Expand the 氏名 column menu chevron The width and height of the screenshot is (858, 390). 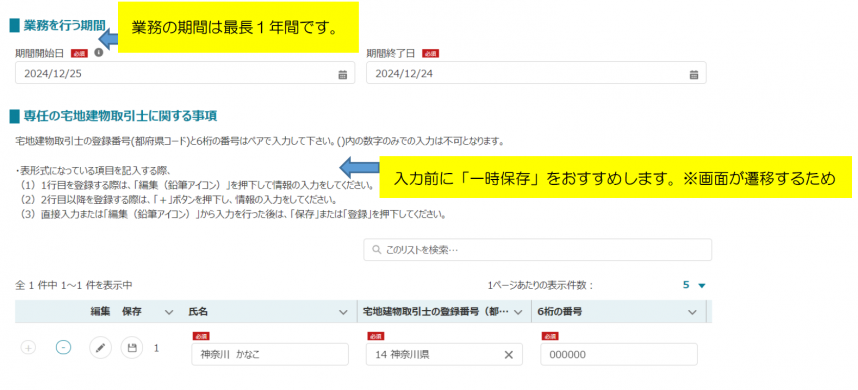point(343,312)
